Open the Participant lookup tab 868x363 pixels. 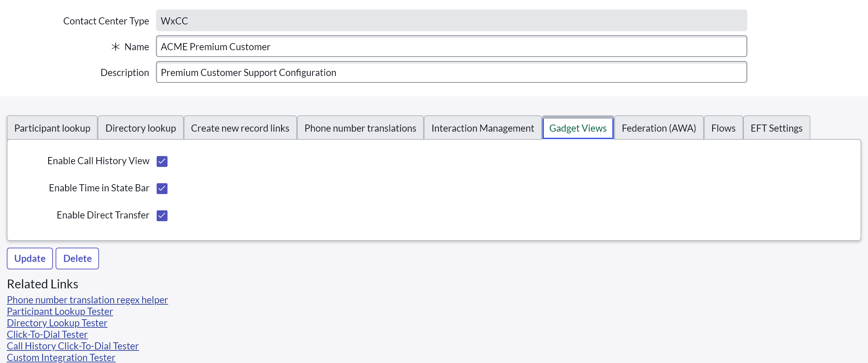(x=52, y=128)
